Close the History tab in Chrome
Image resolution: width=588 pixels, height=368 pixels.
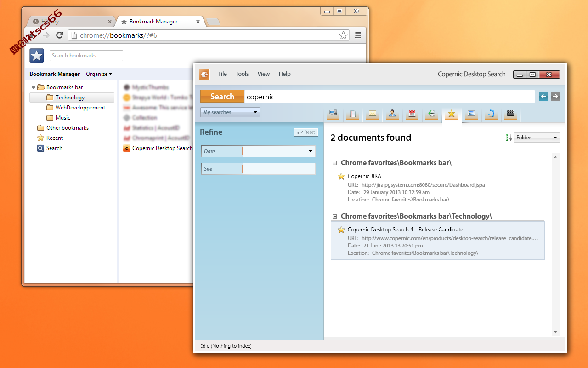click(x=110, y=22)
